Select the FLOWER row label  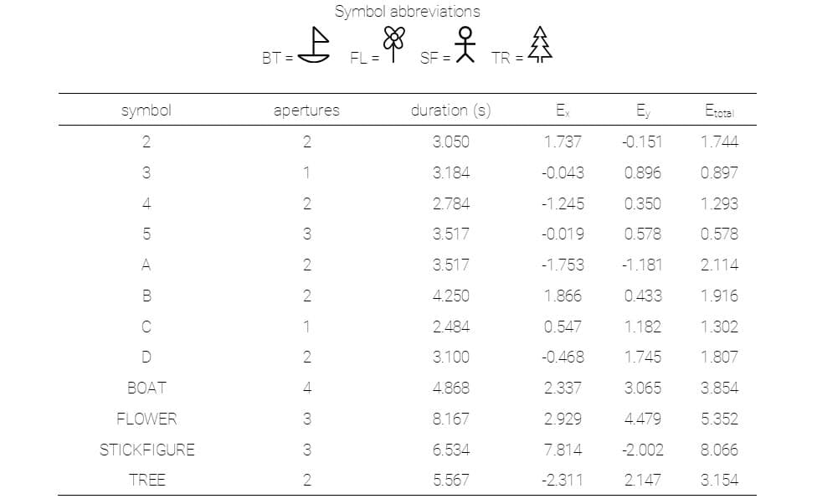146,419
